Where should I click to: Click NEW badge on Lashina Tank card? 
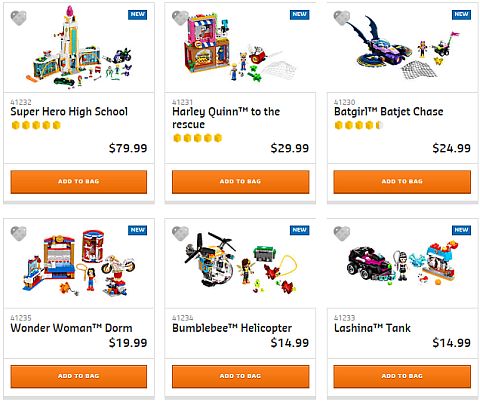[461, 230]
